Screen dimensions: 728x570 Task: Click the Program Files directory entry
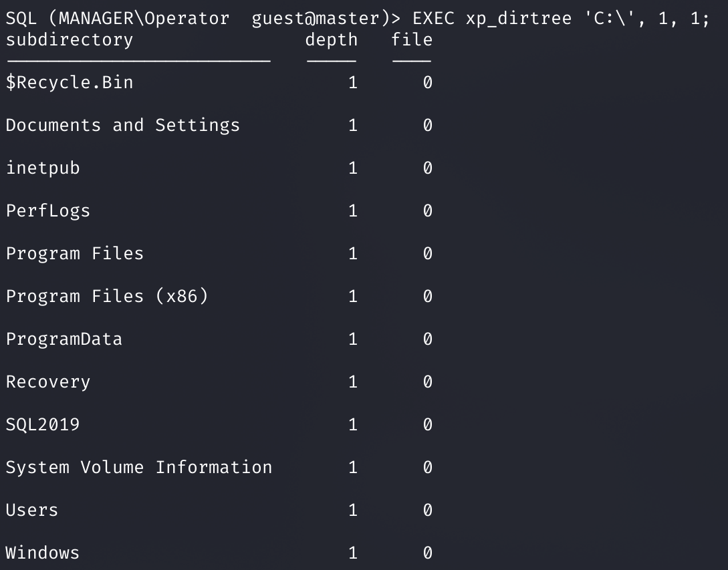click(75, 253)
